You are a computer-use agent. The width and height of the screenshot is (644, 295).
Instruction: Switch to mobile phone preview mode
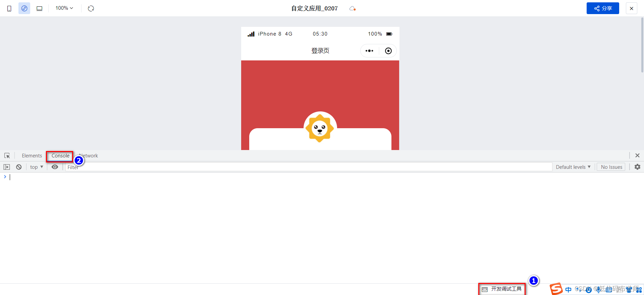coord(9,8)
